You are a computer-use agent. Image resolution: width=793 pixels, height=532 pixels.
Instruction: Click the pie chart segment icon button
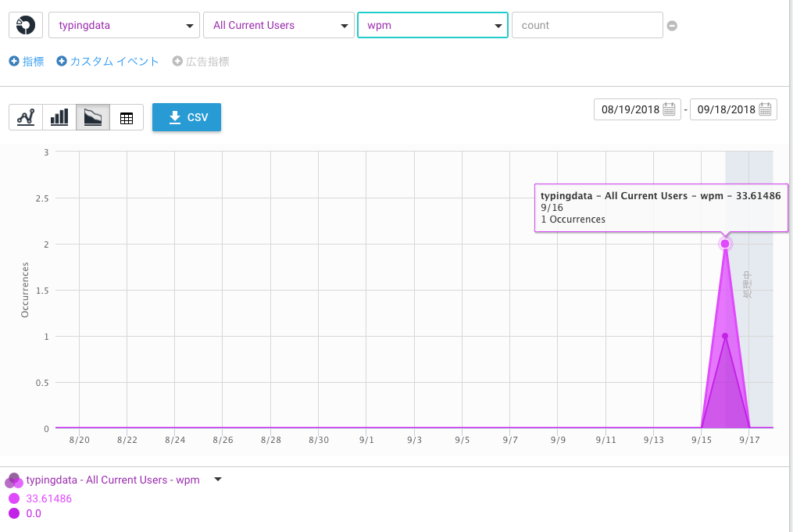pos(26,25)
